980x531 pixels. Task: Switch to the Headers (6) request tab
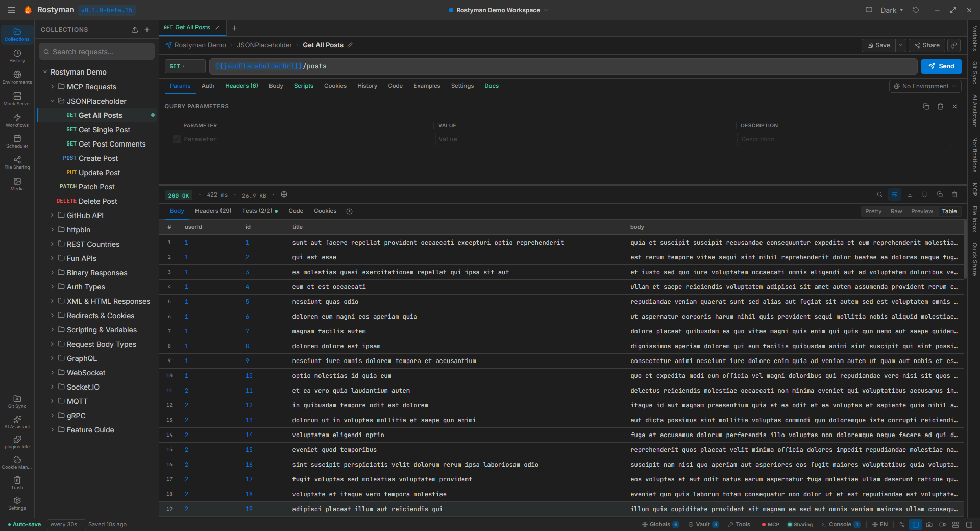[241, 86]
